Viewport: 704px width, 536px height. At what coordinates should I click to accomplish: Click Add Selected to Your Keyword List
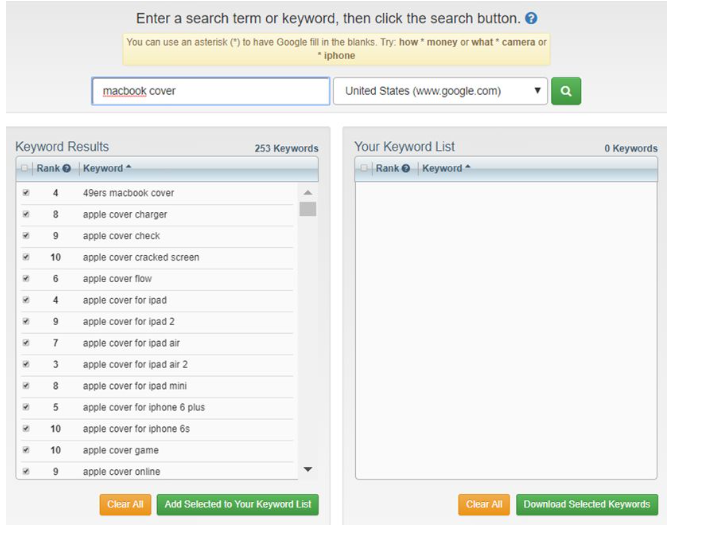pos(238,505)
